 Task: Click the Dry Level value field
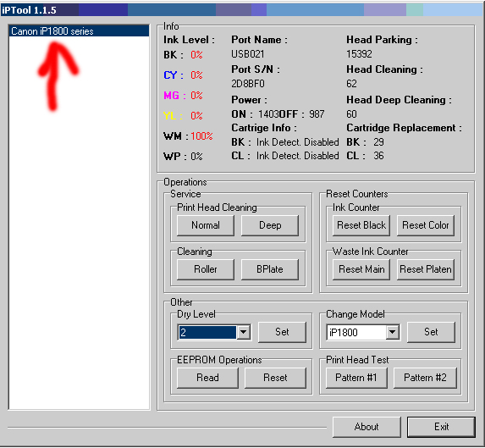(207, 332)
